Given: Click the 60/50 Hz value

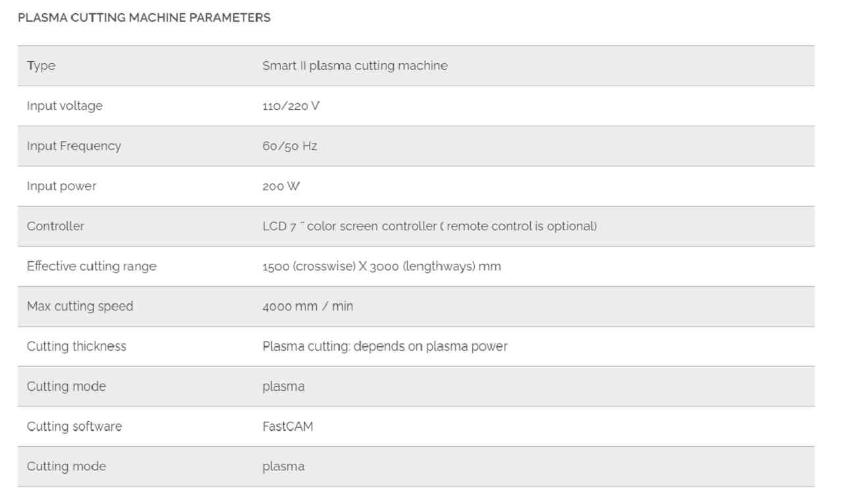Looking at the screenshot, I should pos(290,146).
